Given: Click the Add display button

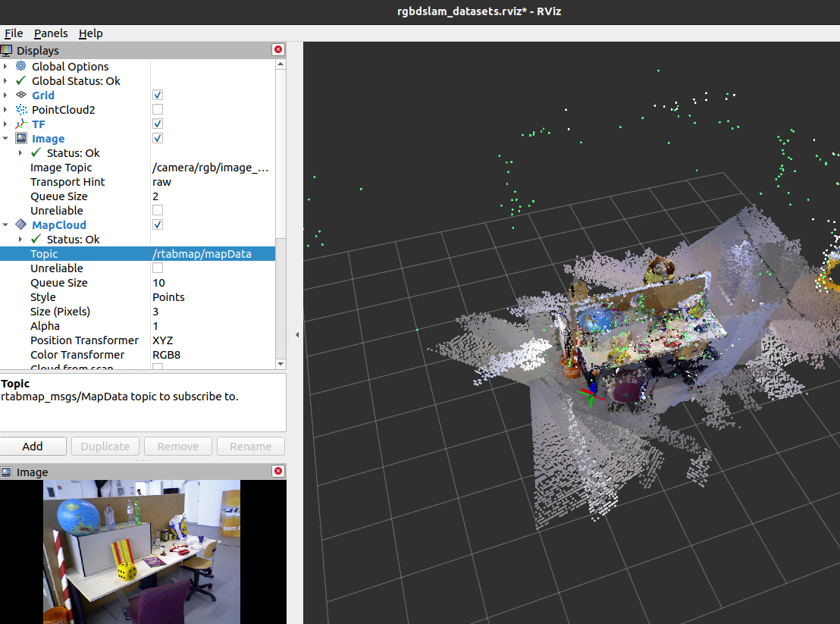Looking at the screenshot, I should (x=33, y=446).
